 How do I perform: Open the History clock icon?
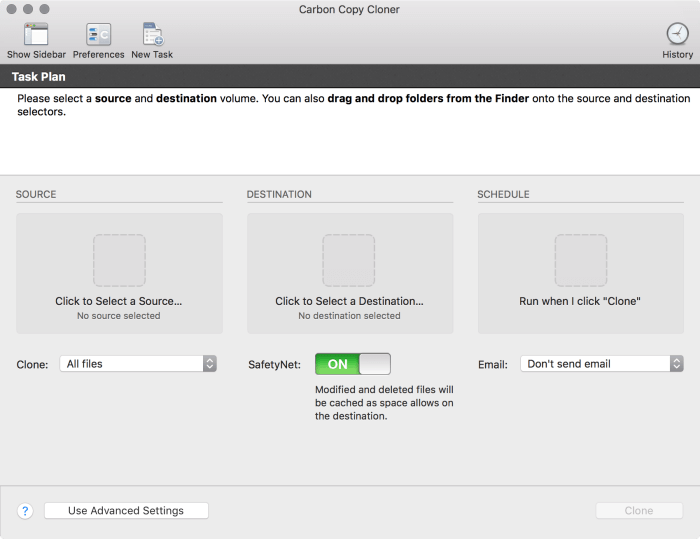pyautogui.click(x=677, y=34)
